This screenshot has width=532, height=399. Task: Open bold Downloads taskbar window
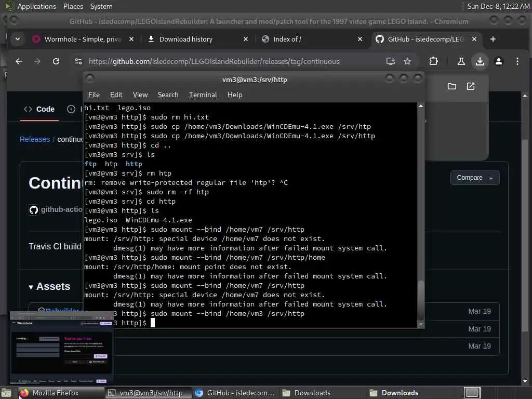click(410, 393)
